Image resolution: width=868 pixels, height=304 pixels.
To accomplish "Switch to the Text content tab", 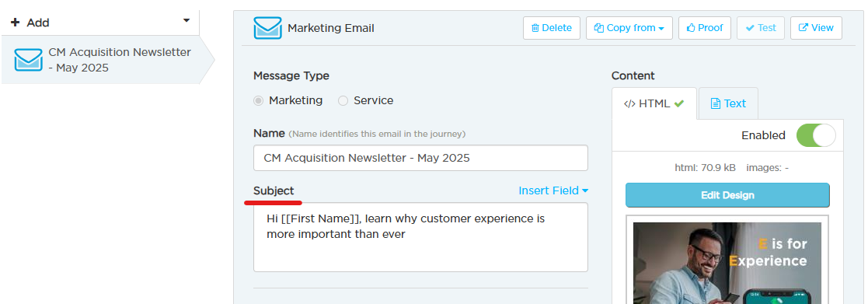I will (728, 103).
